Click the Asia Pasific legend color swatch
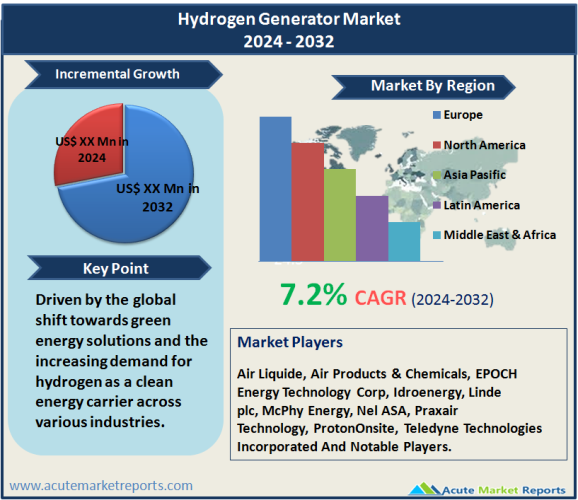Image resolution: width=578 pixels, height=500 pixels. [437, 175]
